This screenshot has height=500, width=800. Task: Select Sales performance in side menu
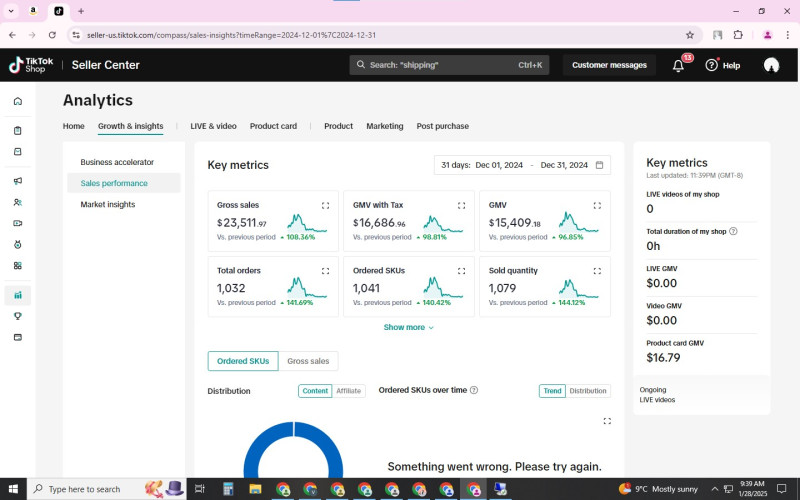pos(124,183)
